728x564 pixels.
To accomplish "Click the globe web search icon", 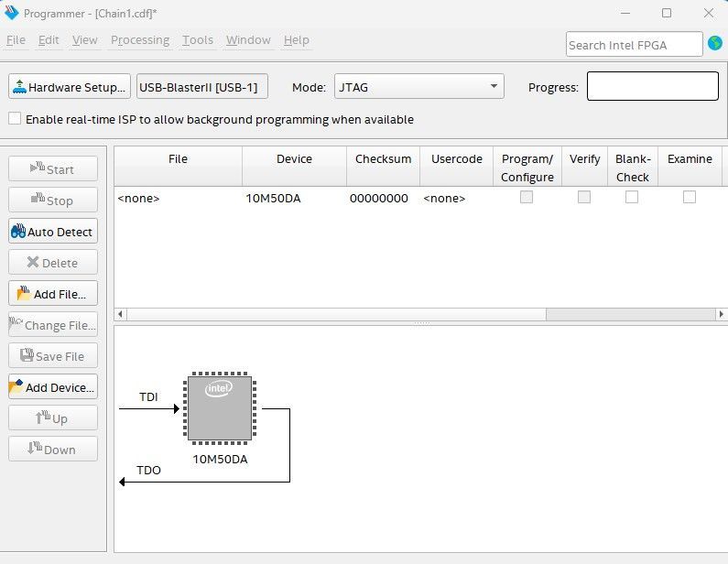I will 715,44.
